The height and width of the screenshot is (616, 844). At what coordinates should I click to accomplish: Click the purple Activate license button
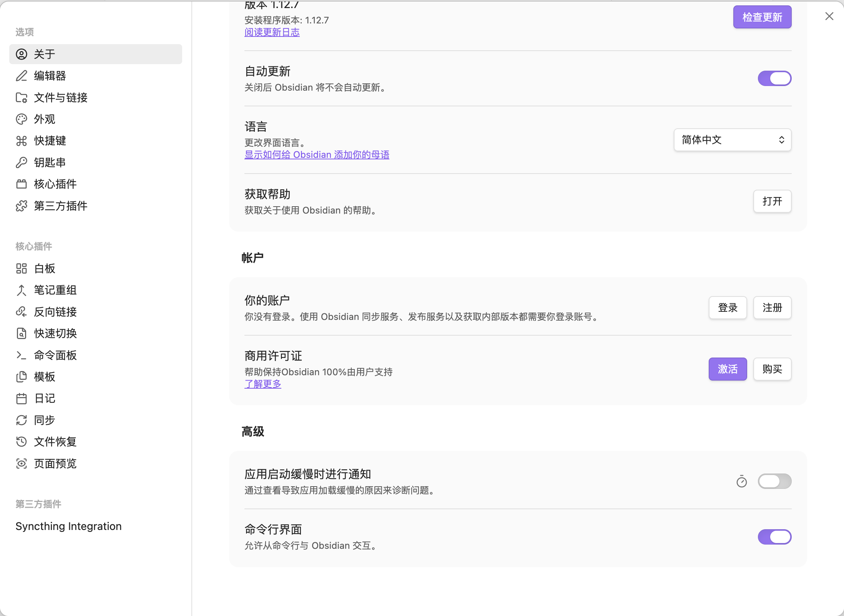pos(727,369)
